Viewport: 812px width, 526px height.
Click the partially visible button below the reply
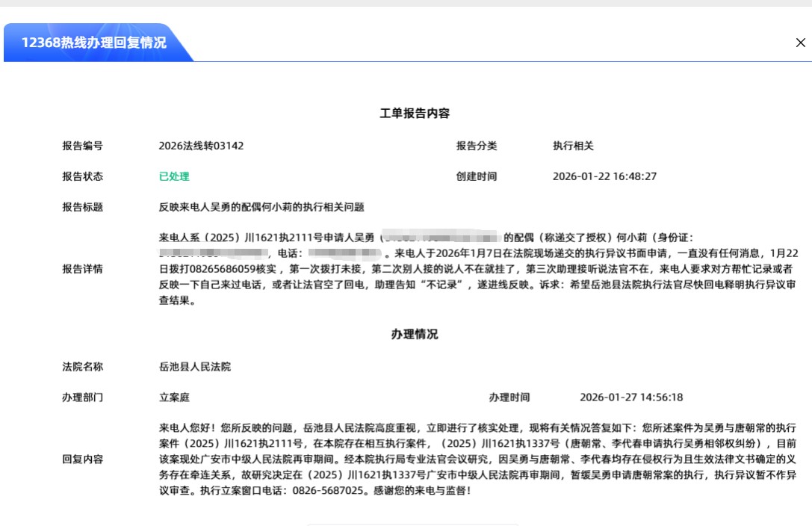click(413, 524)
